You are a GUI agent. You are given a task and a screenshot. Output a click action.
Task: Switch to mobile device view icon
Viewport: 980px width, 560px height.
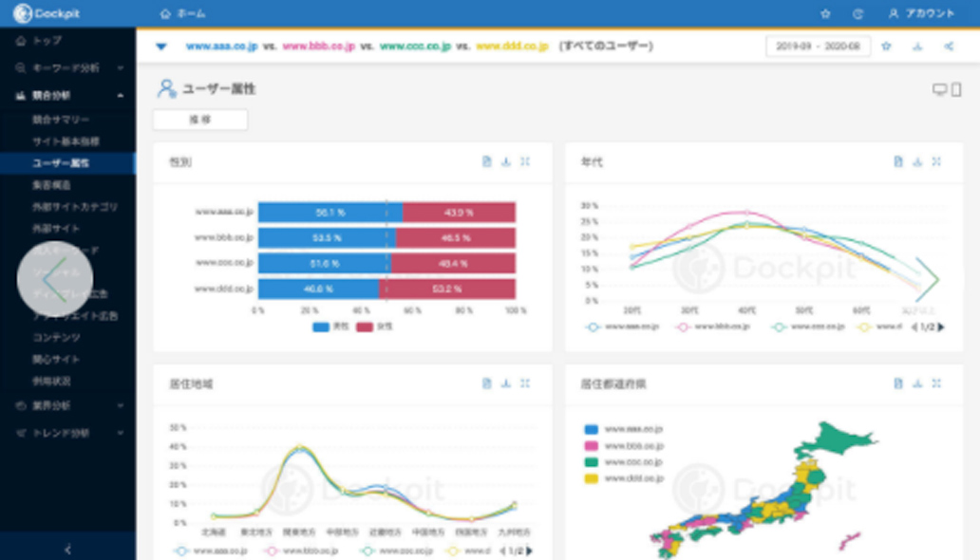[x=956, y=89]
